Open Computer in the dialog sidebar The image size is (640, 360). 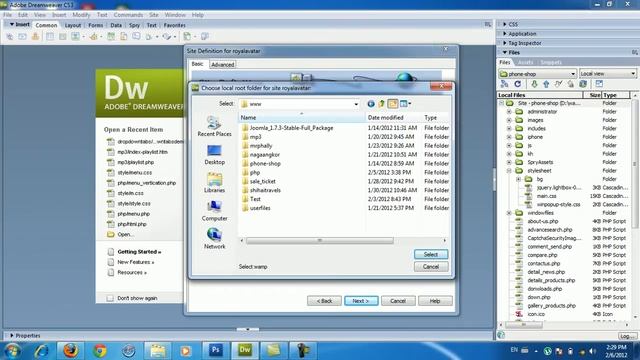pyautogui.click(x=214, y=211)
